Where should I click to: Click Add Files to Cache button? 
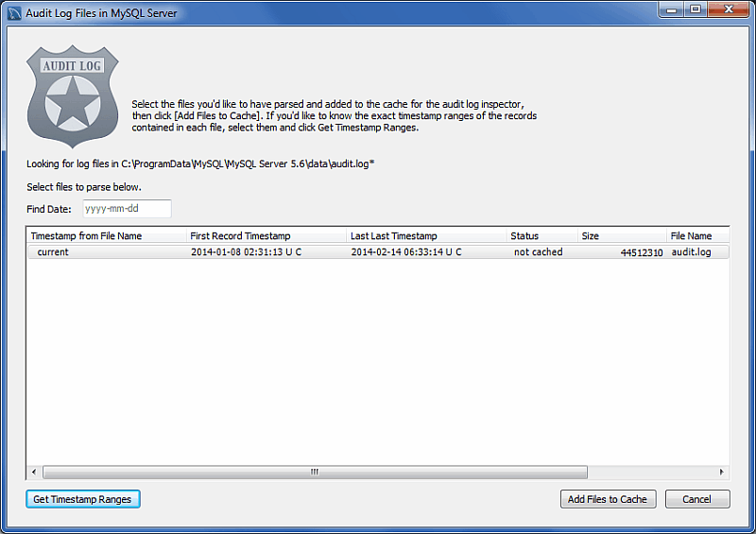point(608,499)
